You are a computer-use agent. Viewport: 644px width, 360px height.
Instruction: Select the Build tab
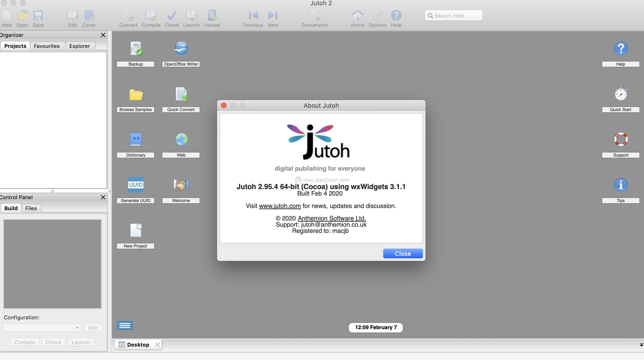11,208
